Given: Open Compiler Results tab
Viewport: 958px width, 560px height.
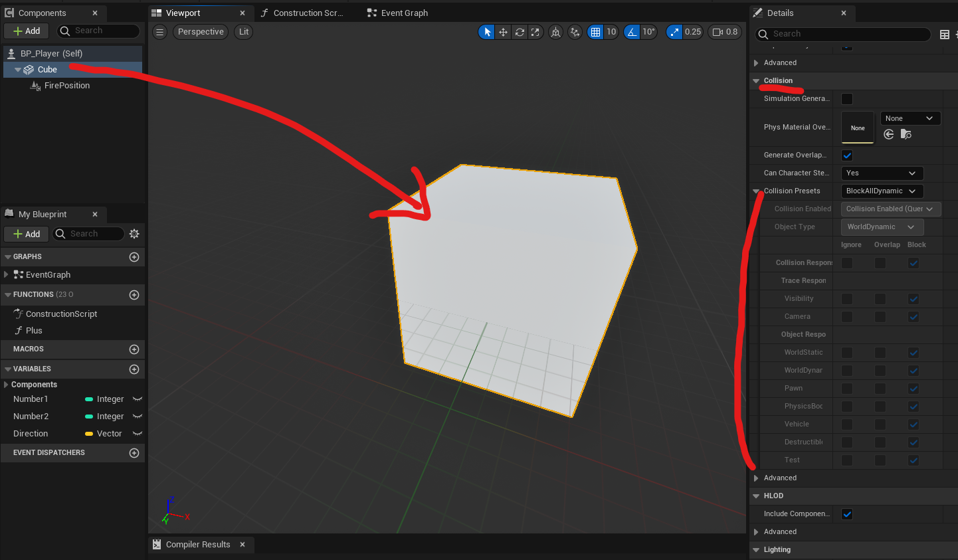Looking at the screenshot, I should click(197, 545).
